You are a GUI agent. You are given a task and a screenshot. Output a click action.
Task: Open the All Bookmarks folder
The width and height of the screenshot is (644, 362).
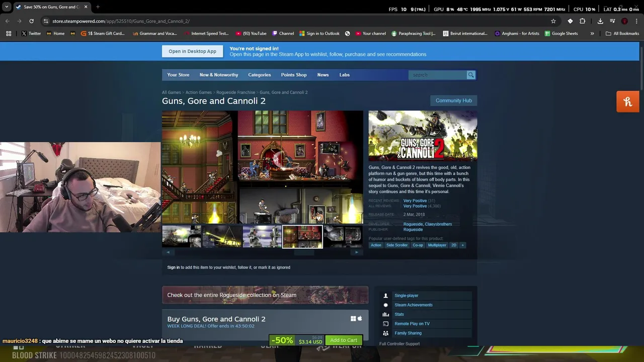coord(622,34)
